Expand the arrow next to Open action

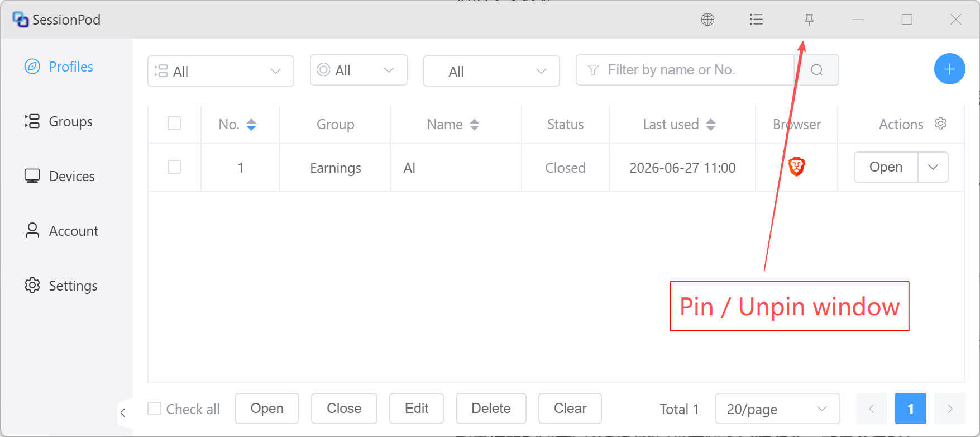tap(933, 167)
